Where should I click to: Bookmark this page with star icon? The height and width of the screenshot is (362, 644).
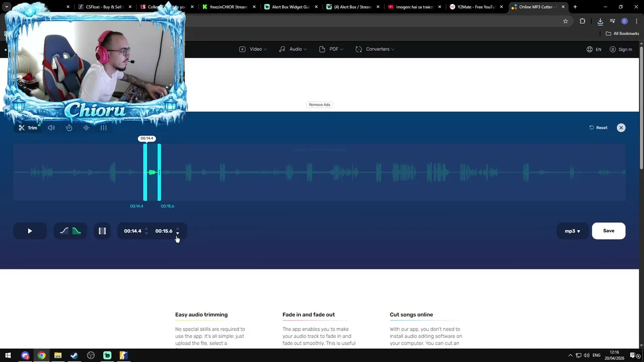coord(566,21)
